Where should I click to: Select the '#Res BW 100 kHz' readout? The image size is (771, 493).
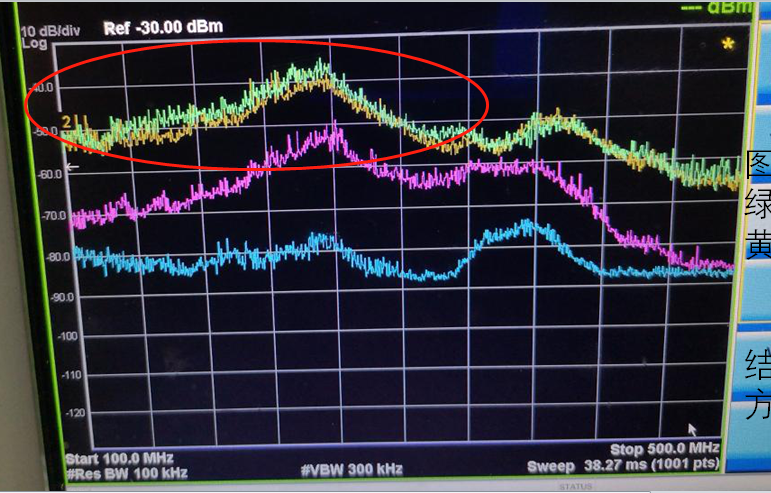(127, 473)
